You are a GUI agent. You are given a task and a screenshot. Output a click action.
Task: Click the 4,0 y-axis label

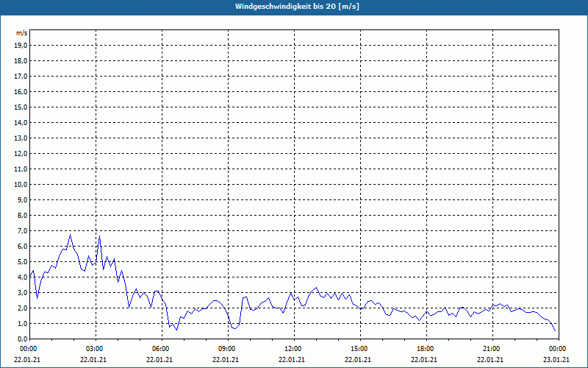(x=23, y=277)
